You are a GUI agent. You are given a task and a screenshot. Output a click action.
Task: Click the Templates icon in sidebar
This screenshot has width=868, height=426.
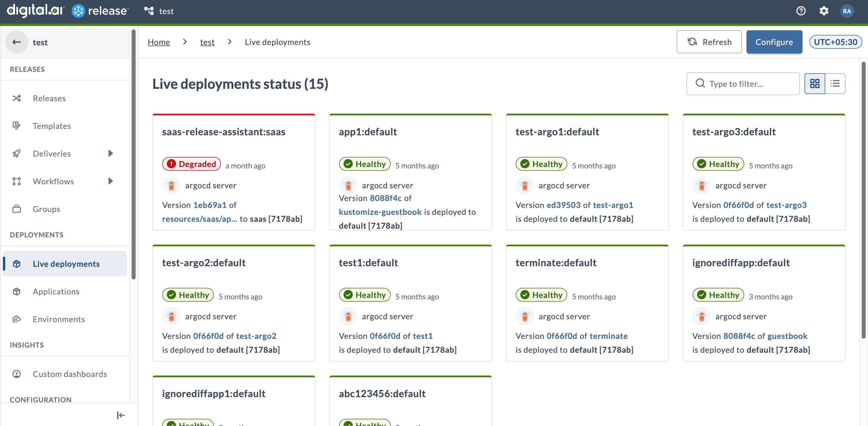16,126
